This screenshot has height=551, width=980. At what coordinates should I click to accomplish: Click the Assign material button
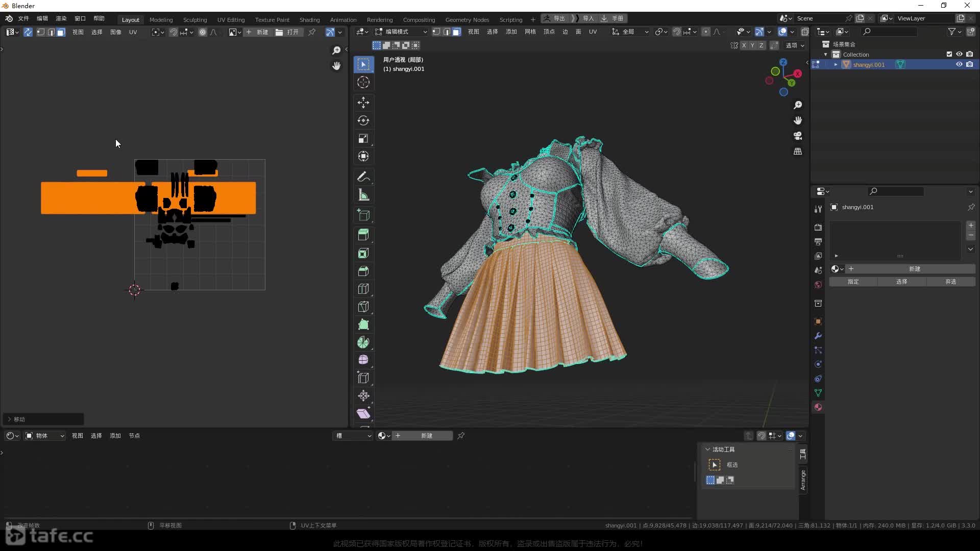853,282
